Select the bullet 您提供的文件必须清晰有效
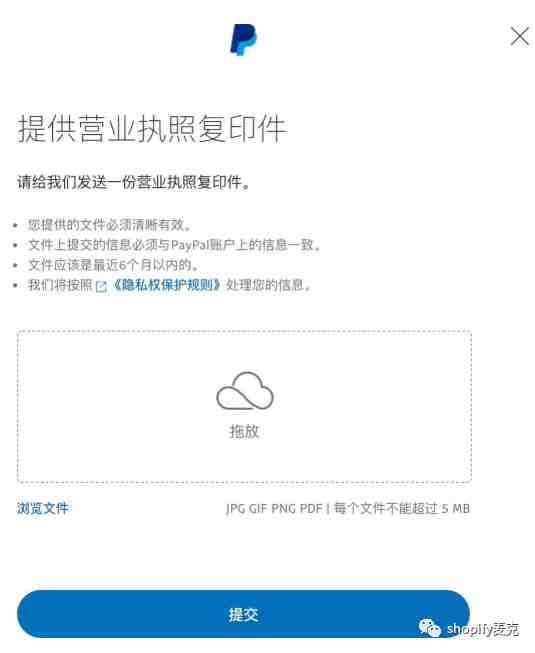 click(x=110, y=225)
